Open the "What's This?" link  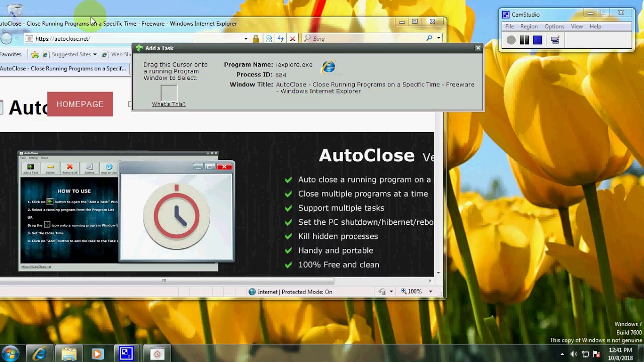(169, 104)
